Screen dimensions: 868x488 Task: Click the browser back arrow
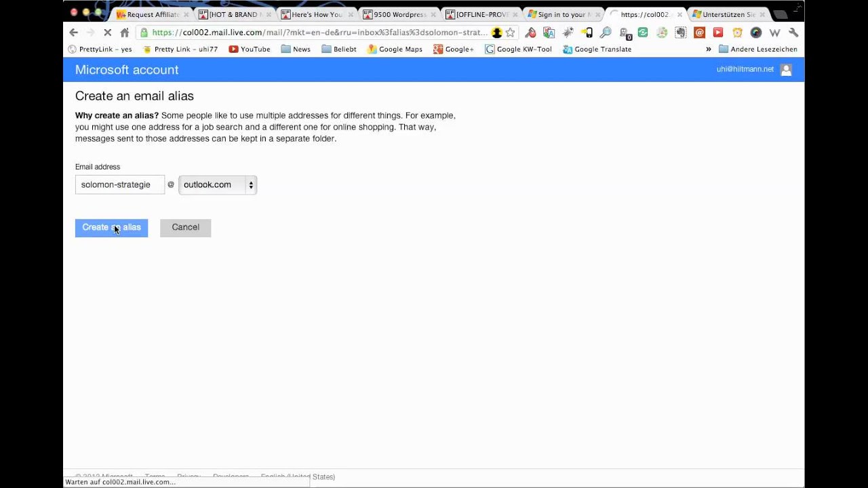(73, 33)
